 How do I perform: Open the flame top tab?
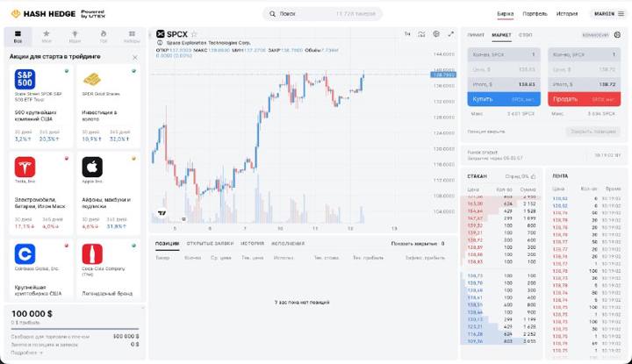(104, 36)
